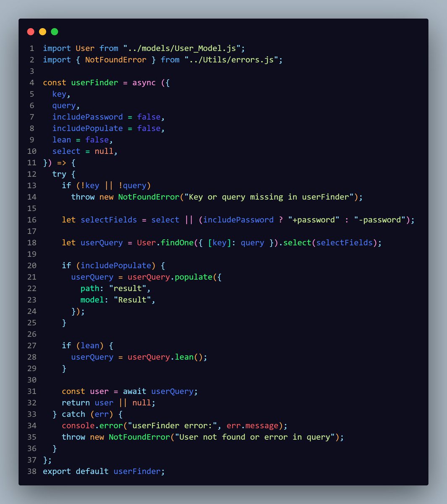Screen dimensions: 447x504
Task: Click "export default" on the last line
Action: (x=76, y=471)
